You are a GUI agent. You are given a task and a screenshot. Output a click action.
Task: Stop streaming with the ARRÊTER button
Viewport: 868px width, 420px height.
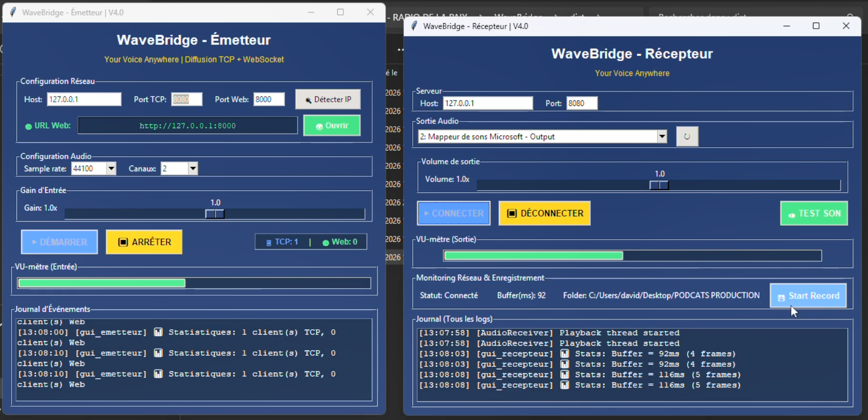tap(144, 242)
